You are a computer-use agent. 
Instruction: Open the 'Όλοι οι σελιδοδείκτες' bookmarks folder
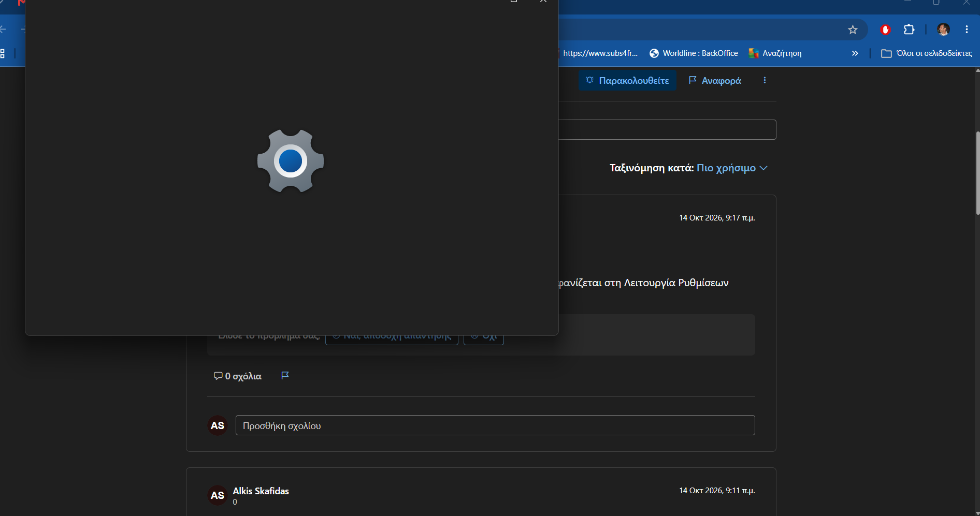tap(927, 53)
